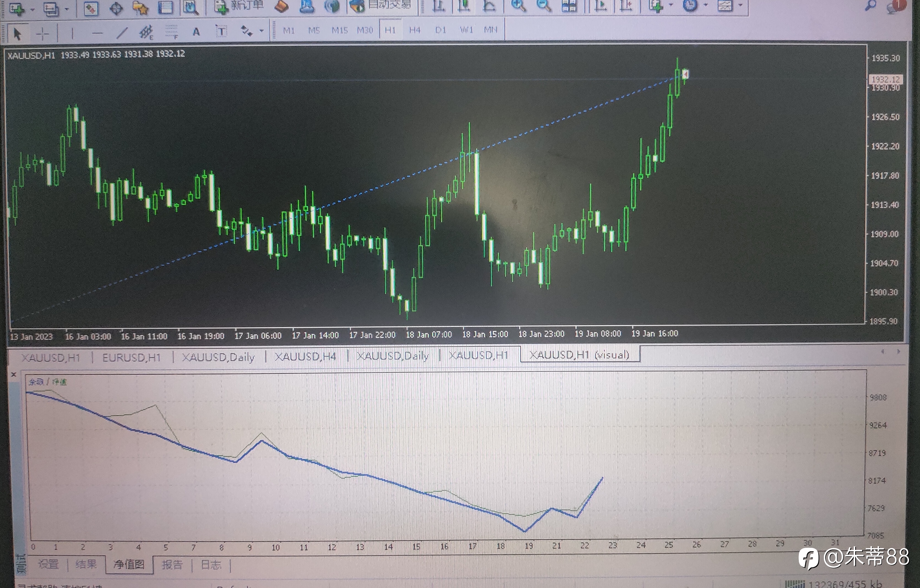This screenshot has width=920, height=588.
Task: Switch tester to 设置 tab
Action: click(48, 564)
